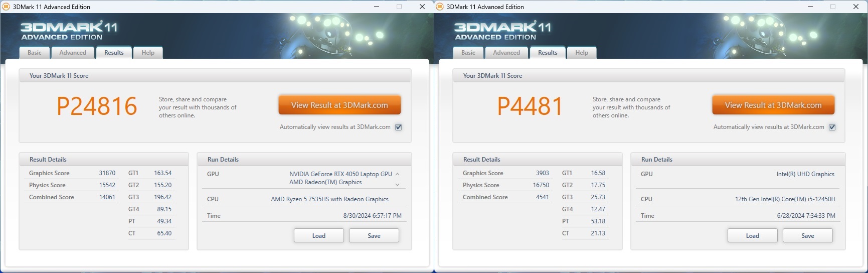Open the Advanced tab in left window
Viewport: 868px width, 273px height.
pos(73,53)
